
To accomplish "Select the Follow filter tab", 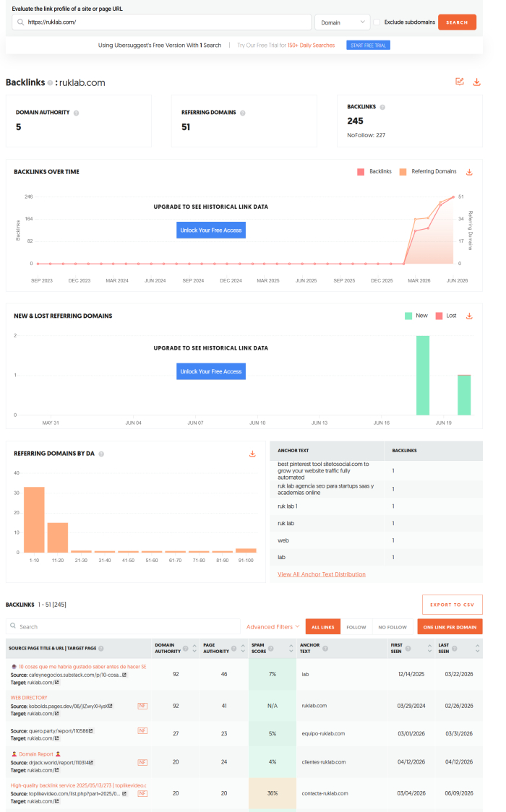I will pyautogui.click(x=356, y=626).
